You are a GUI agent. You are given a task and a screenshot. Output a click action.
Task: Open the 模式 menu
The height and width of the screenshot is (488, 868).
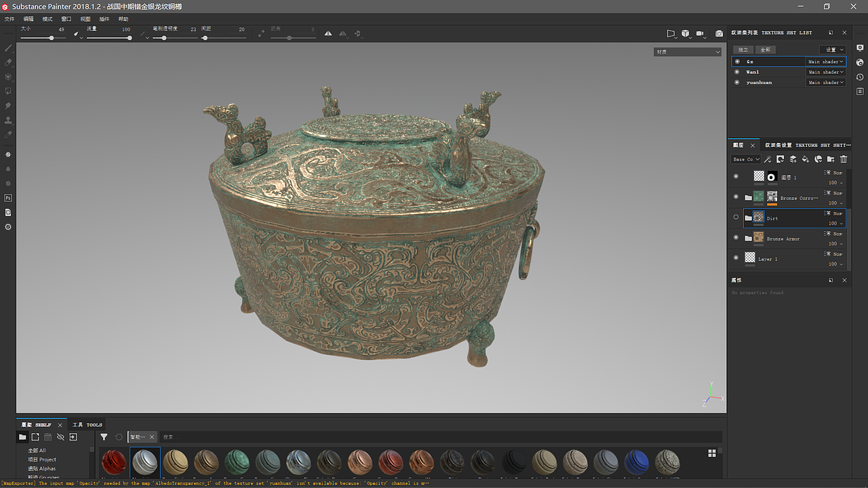(x=47, y=19)
